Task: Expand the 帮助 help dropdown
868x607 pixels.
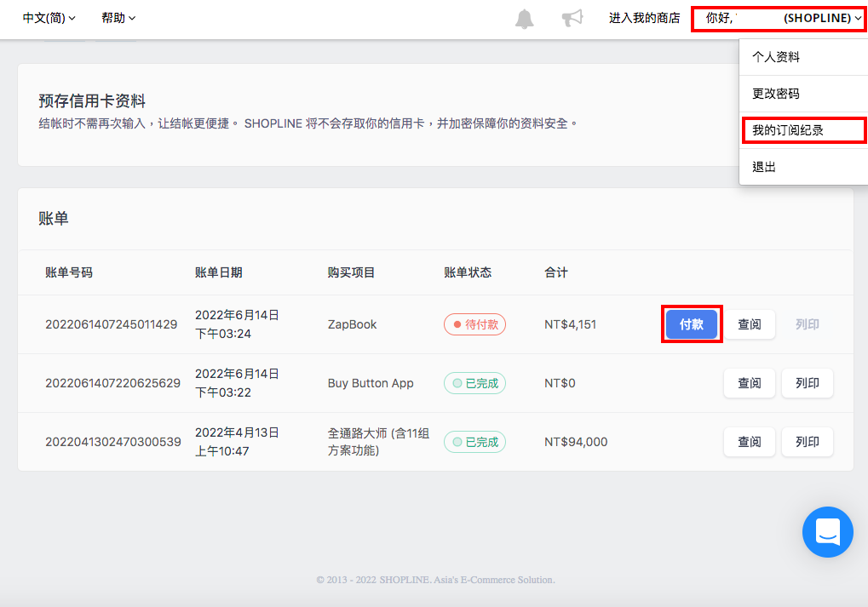Action: click(x=118, y=18)
